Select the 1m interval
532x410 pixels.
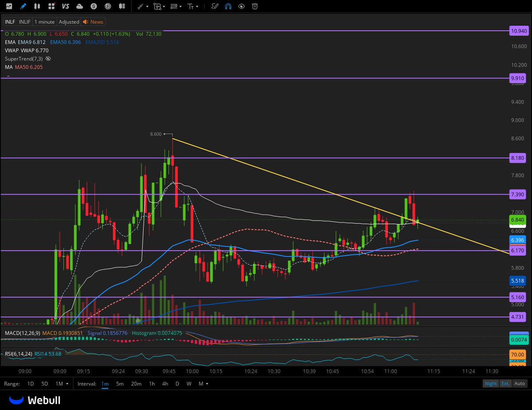click(x=105, y=383)
